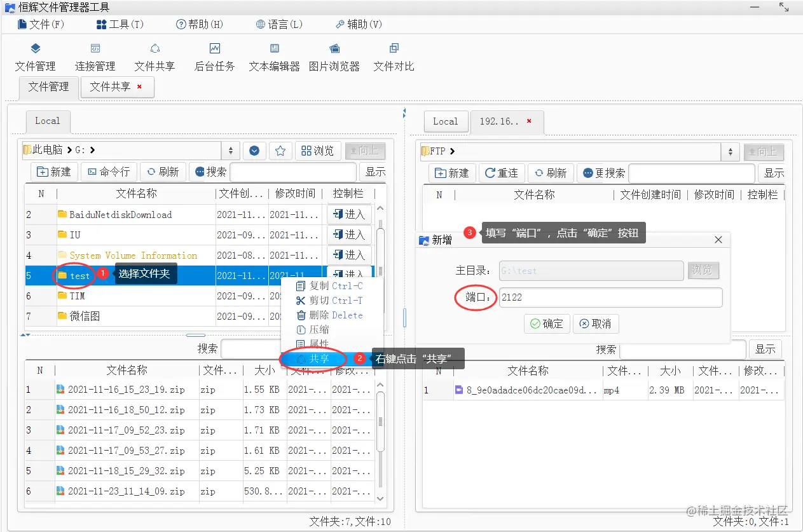
Task: Choose 删除 Delete from context menu
Action: [332, 315]
